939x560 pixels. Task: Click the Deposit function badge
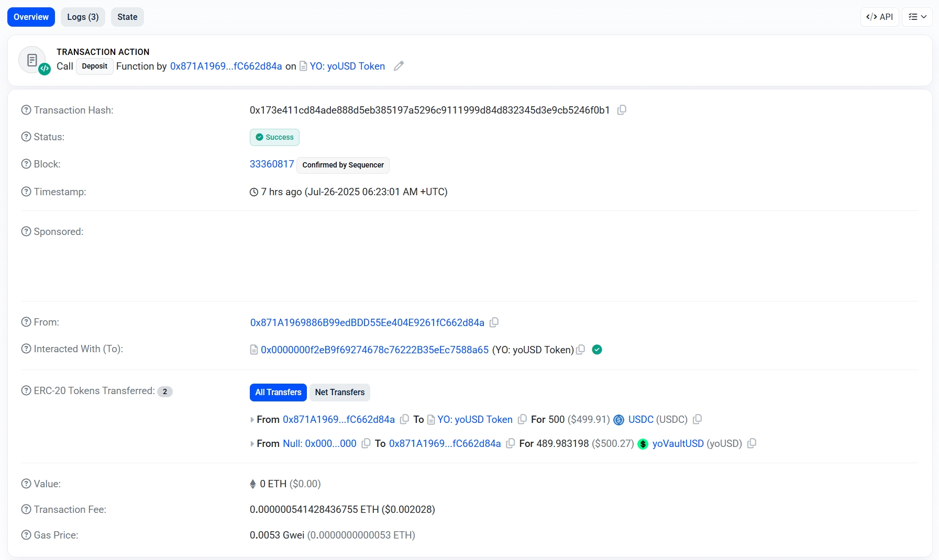94,66
